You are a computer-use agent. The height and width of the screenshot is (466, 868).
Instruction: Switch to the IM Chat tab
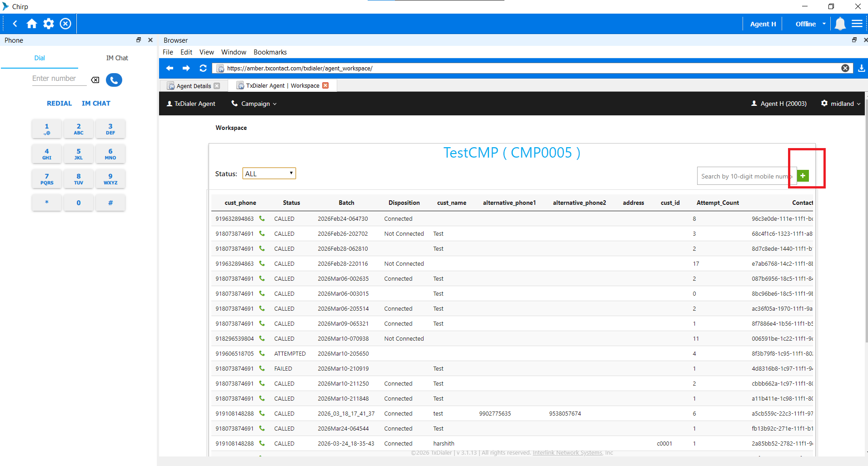[x=117, y=58]
